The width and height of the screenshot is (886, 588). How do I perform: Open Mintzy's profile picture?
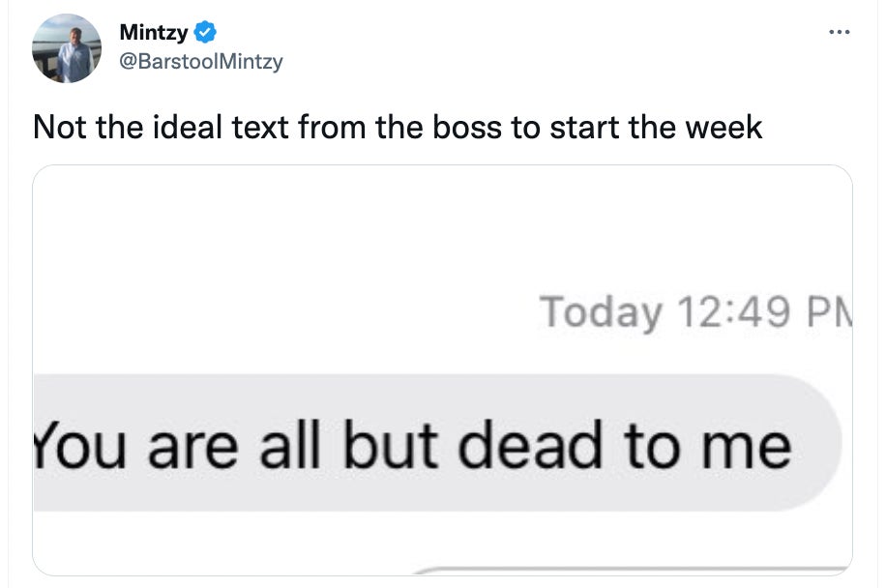point(67,48)
